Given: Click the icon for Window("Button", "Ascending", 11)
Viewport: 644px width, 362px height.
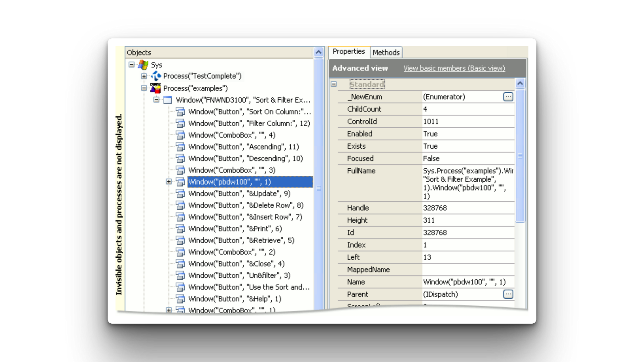Looking at the screenshot, I should 181,147.
